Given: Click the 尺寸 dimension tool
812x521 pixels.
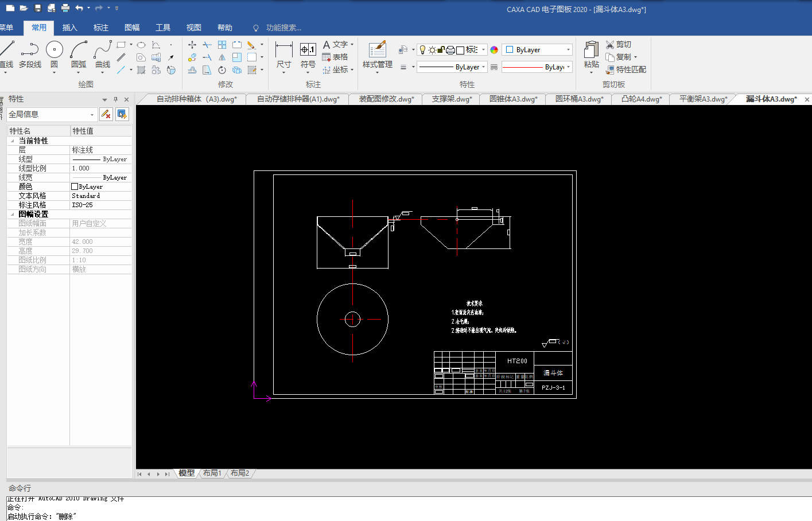Looking at the screenshot, I should [x=283, y=50].
